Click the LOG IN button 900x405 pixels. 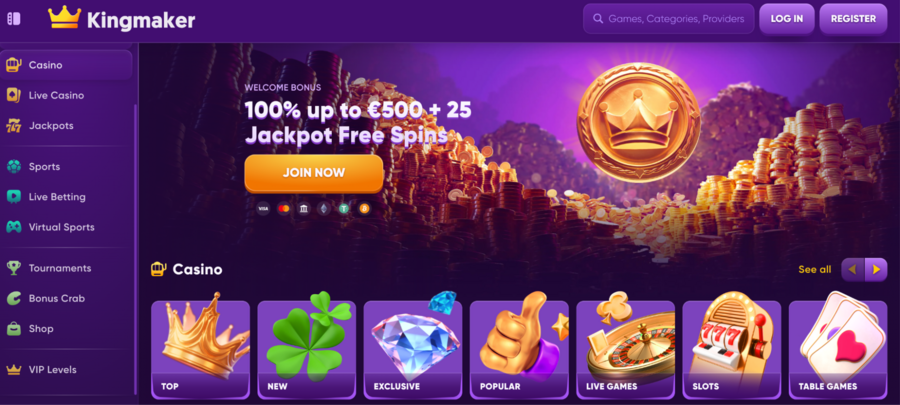click(x=786, y=19)
